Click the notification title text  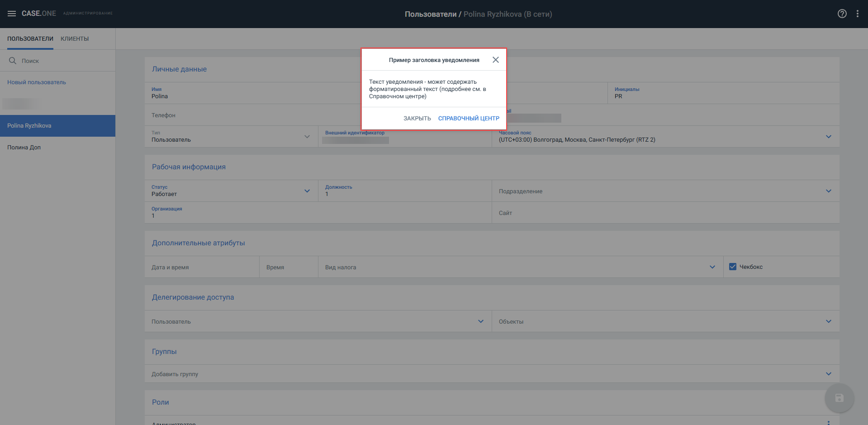[x=434, y=60]
